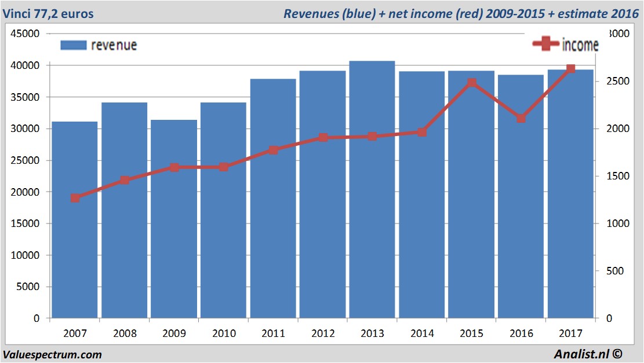This screenshot has width=644, height=363.
Task: Click the 2016 x-axis label
Action: coord(521,333)
